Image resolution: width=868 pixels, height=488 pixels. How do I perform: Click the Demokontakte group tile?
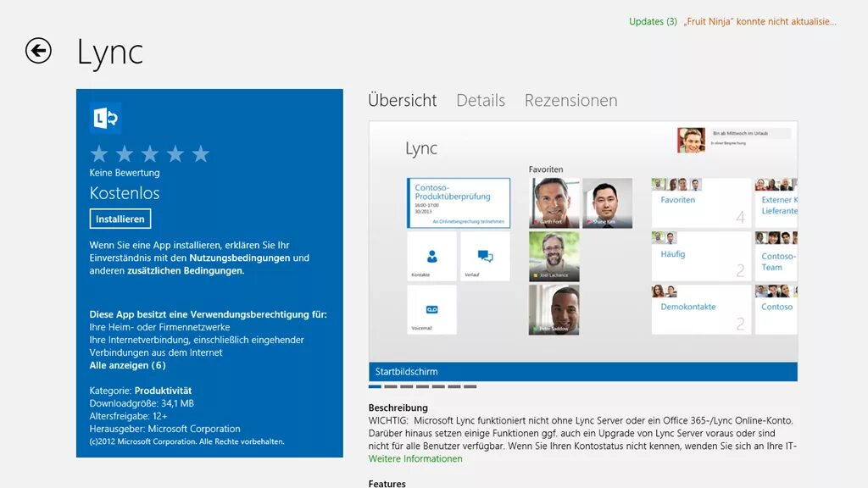tap(701, 310)
